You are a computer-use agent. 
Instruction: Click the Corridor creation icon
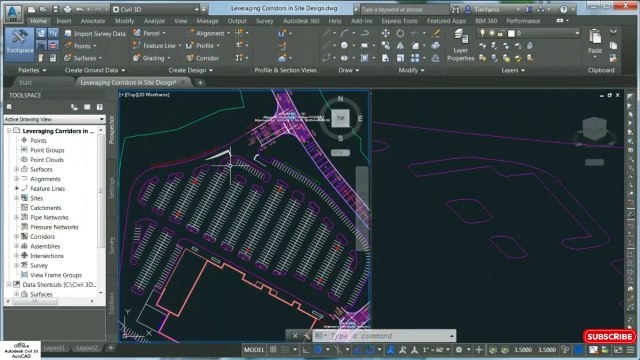coord(189,58)
